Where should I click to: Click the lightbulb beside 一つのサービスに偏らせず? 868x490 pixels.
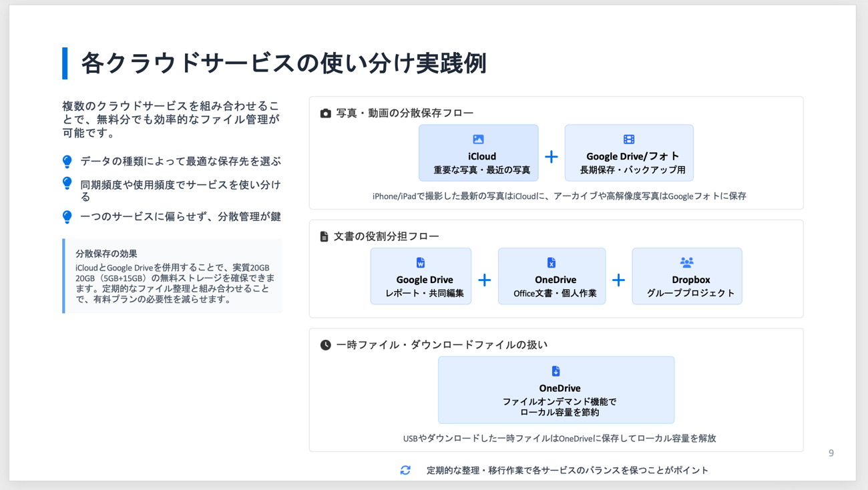[67, 217]
